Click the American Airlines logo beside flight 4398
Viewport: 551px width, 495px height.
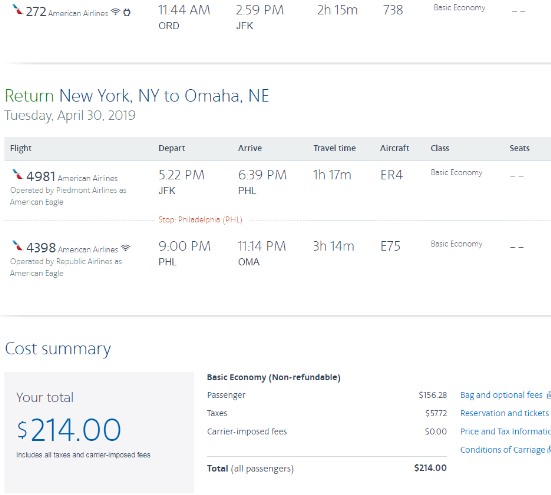(x=17, y=246)
